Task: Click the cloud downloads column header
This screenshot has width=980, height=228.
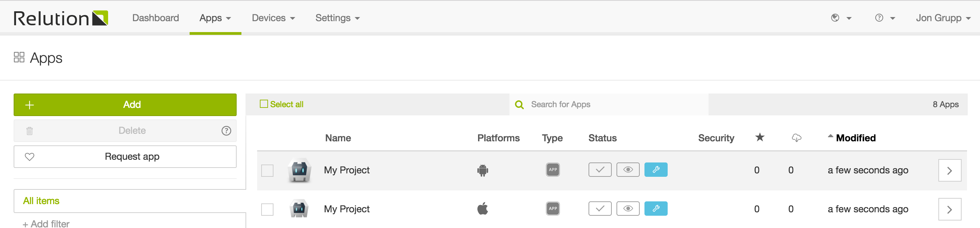Action: click(797, 138)
